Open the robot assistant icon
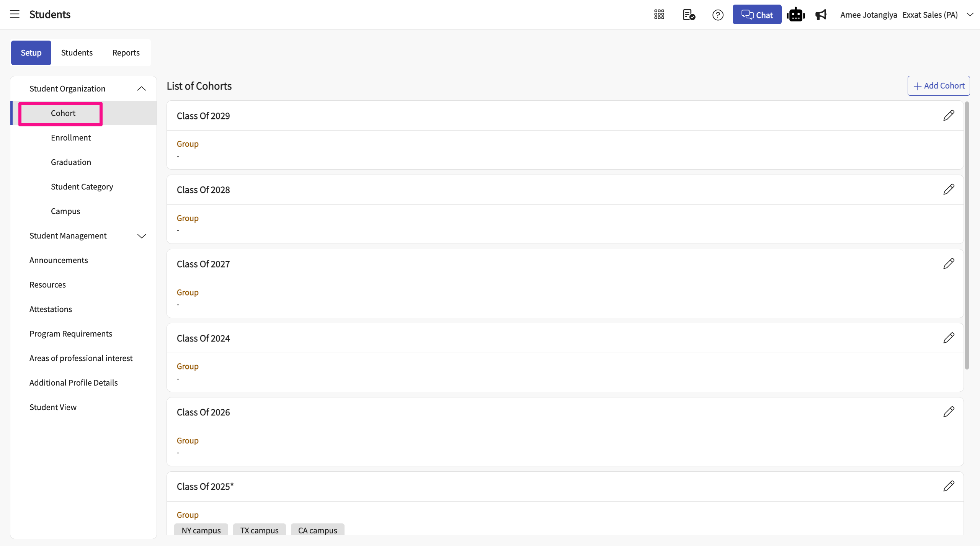980x546 pixels. (x=795, y=15)
